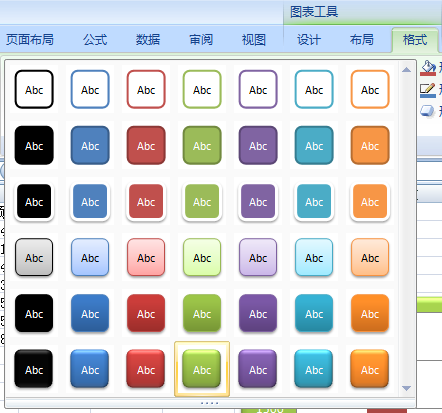This screenshot has width=442, height=413.
Task: Go to the 布局 chart tools tab
Action: [362, 40]
